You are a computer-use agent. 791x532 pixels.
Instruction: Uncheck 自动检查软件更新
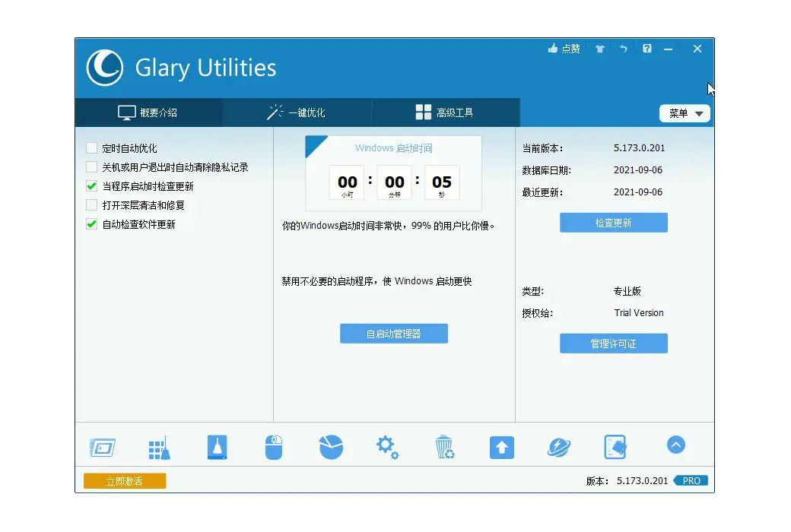(x=91, y=224)
